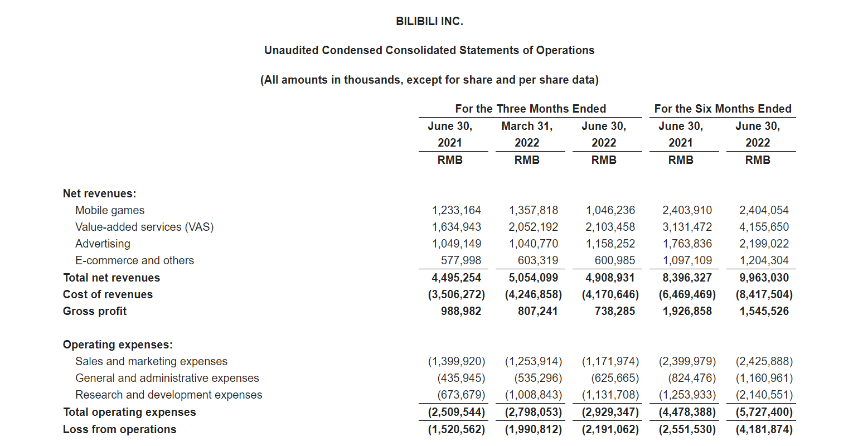This screenshot has height=446, width=868.
Task: Select VAS value 2,103,458
Action: pos(610,227)
